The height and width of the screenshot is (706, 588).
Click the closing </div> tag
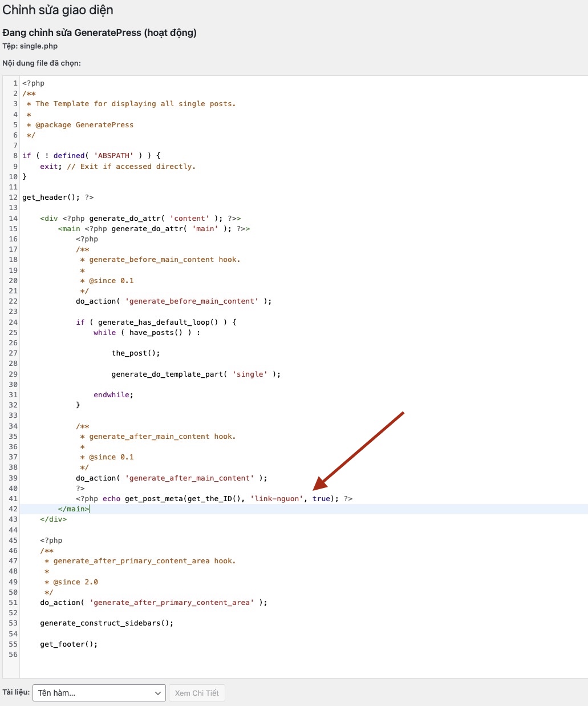(x=53, y=519)
